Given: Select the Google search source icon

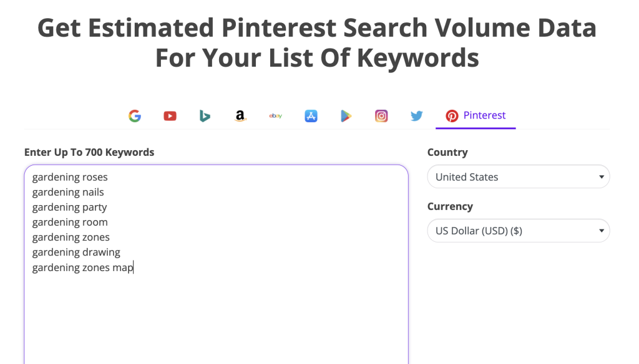Looking at the screenshot, I should [135, 116].
